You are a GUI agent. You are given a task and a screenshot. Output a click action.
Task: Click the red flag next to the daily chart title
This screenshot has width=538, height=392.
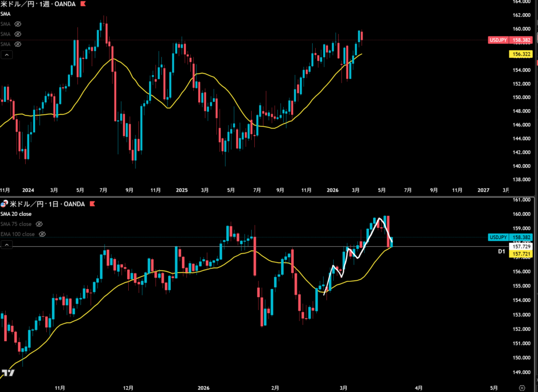coord(92,204)
